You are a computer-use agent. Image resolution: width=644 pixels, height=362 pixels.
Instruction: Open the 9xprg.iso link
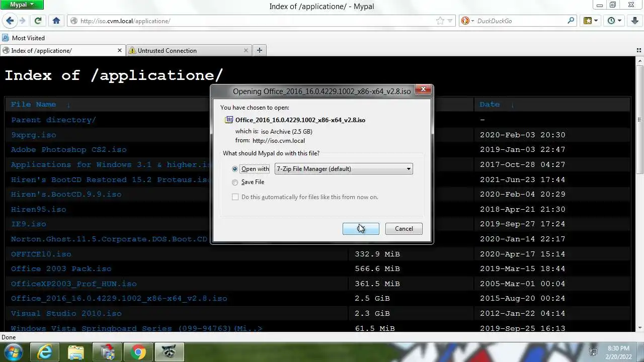pos(34,135)
